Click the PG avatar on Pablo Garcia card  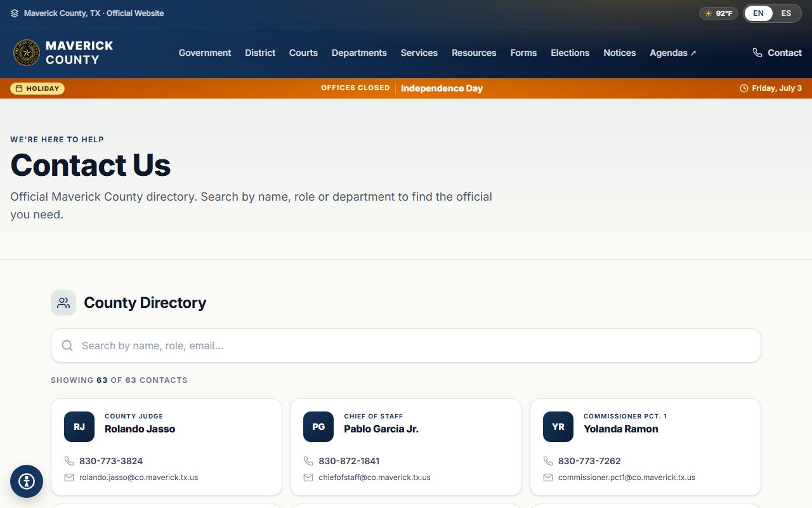(318, 427)
